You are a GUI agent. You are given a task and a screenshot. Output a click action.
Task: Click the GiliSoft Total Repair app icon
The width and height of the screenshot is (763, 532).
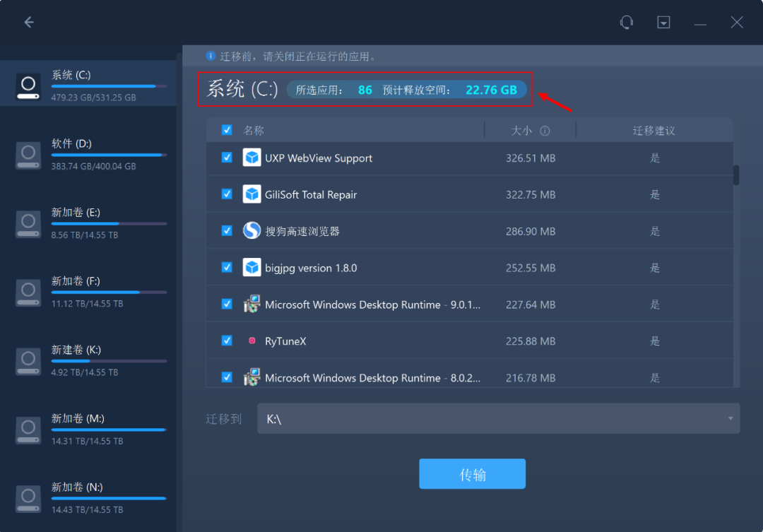pyautogui.click(x=252, y=194)
